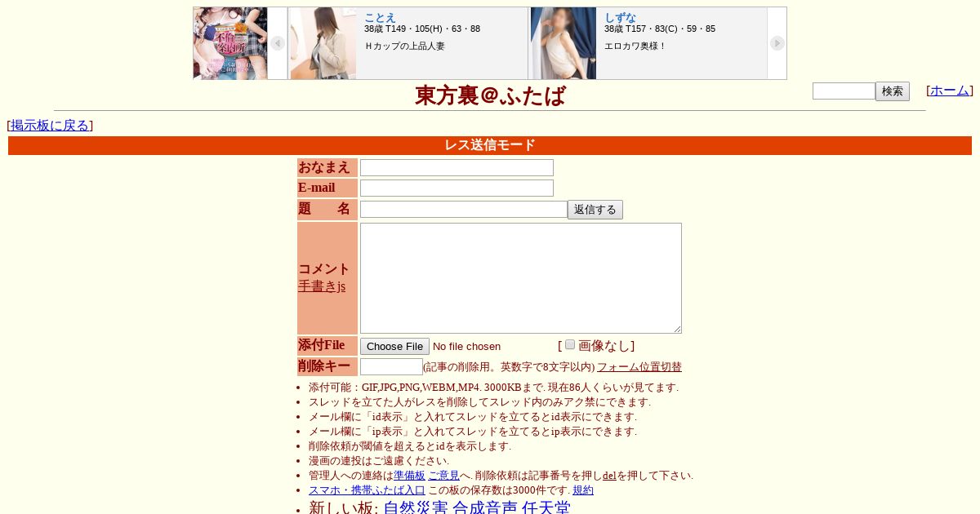This screenshot has width=980, height=514.
Task: Click the No file chosen text
Action: coord(466,347)
